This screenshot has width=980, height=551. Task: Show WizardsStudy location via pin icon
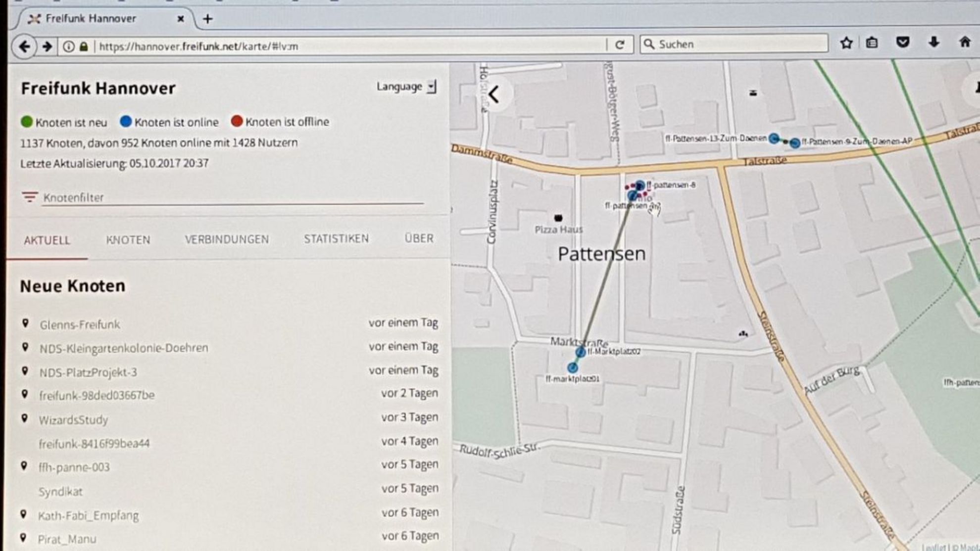(x=25, y=418)
